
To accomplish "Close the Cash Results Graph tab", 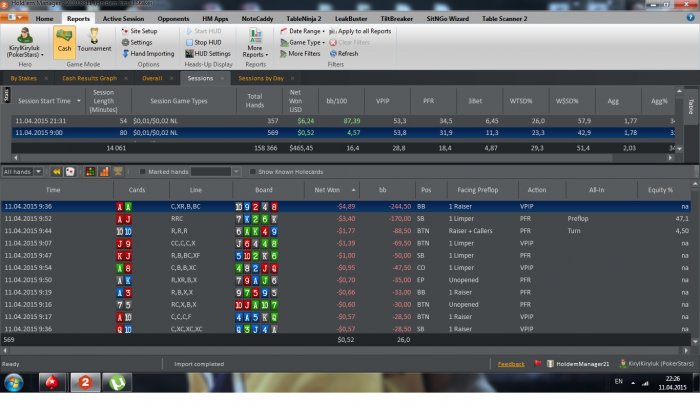I will 126,78.
